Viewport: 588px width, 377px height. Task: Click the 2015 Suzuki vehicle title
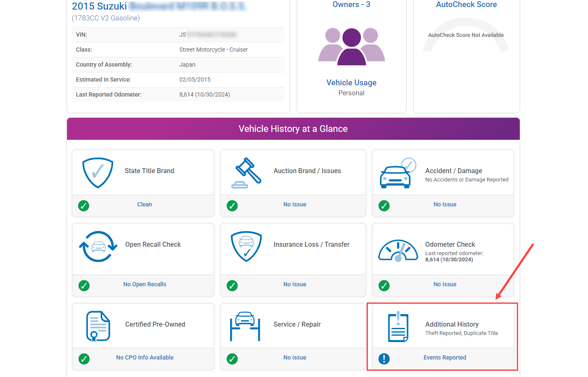coord(159,6)
